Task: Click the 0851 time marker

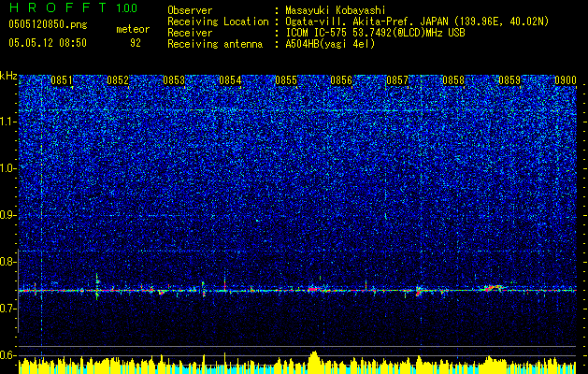Action: [x=62, y=80]
